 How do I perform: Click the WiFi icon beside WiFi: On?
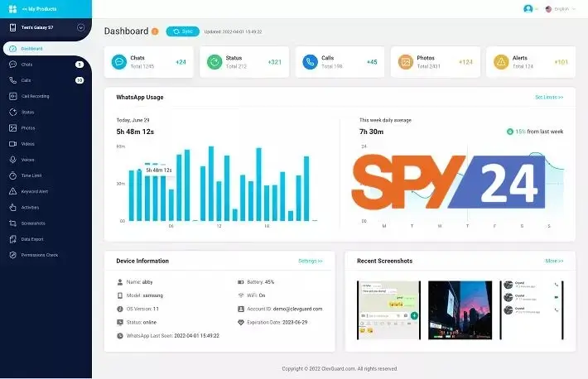click(241, 295)
